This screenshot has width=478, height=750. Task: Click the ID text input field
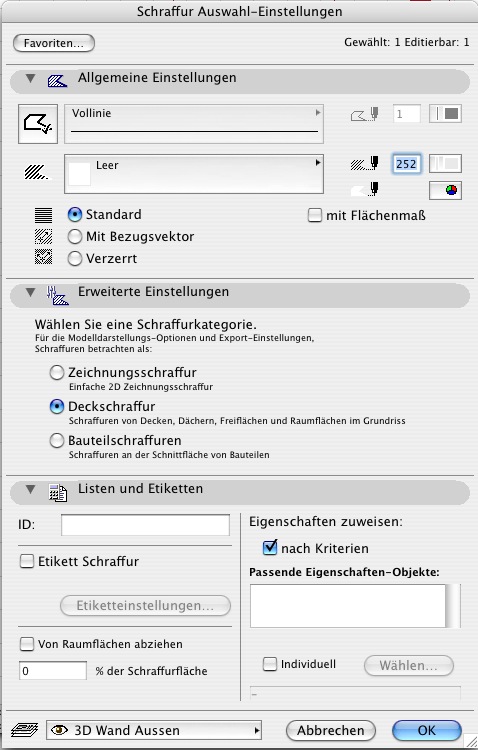click(145, 525)
